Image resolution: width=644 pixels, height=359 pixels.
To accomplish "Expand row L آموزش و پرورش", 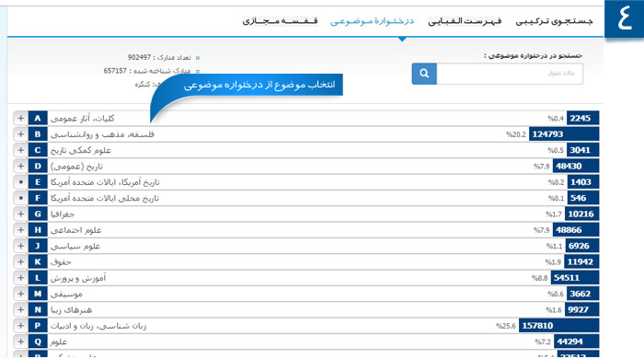I will coord(20,278).
